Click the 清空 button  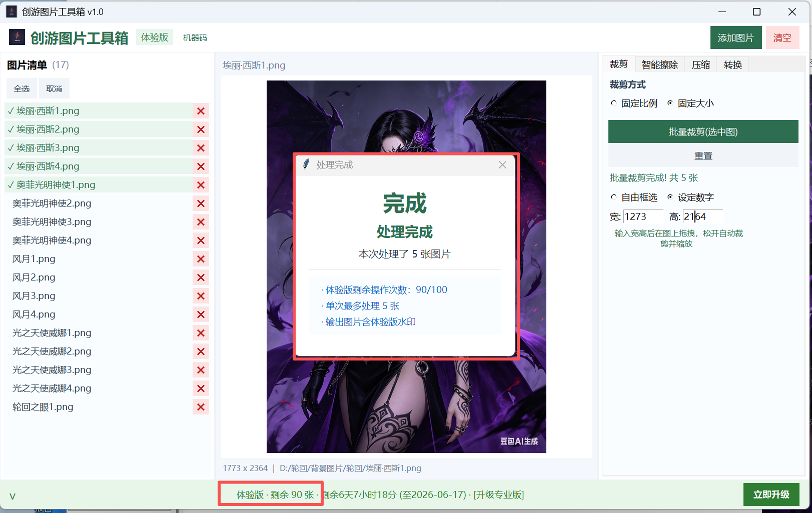tap(782, 37)
